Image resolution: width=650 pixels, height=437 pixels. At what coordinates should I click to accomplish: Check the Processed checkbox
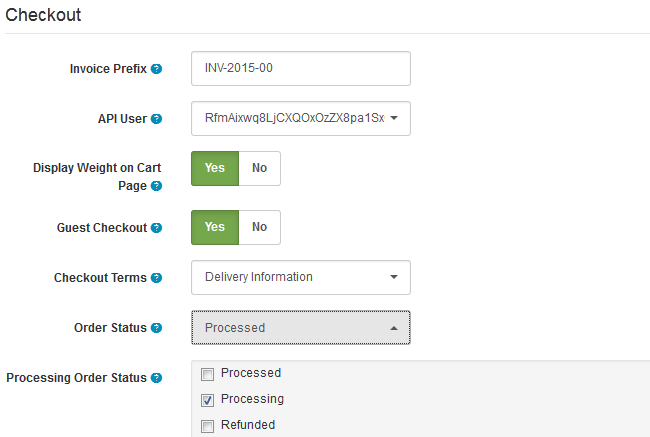[x=208, y=374]
